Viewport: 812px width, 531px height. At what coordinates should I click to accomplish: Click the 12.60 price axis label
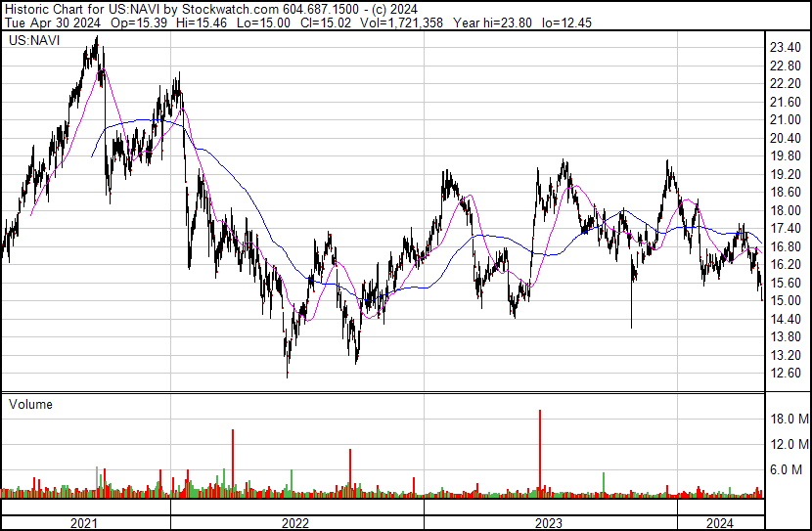click(786, 373)
